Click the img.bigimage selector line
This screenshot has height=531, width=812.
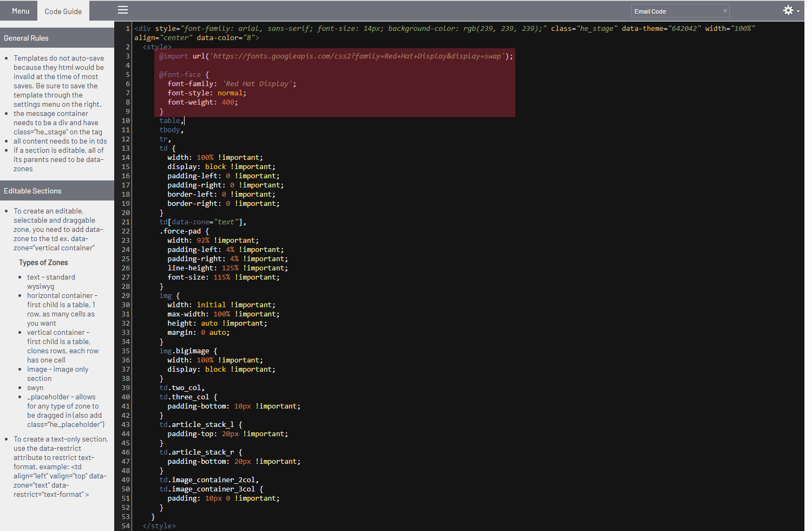[x=187, y=351]
